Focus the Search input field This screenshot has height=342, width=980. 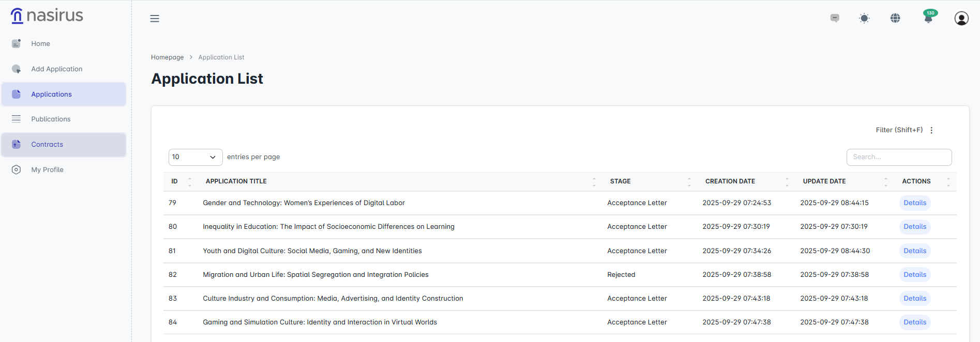898,157
